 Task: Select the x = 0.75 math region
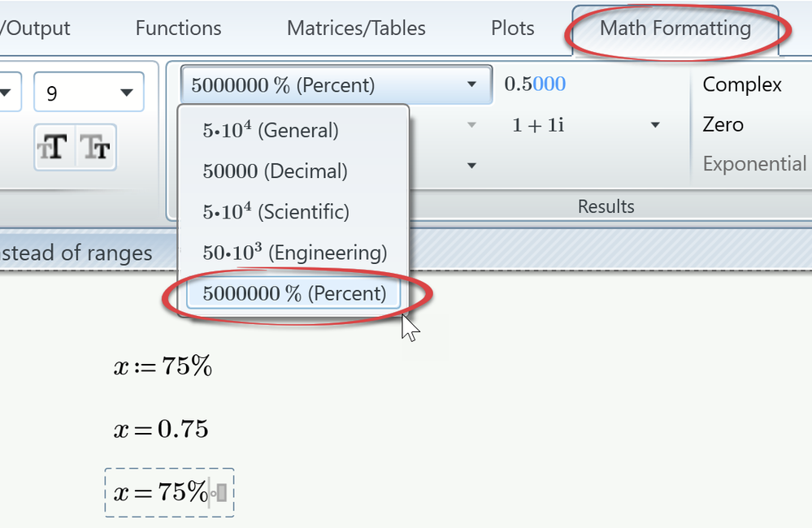point(161,429)
